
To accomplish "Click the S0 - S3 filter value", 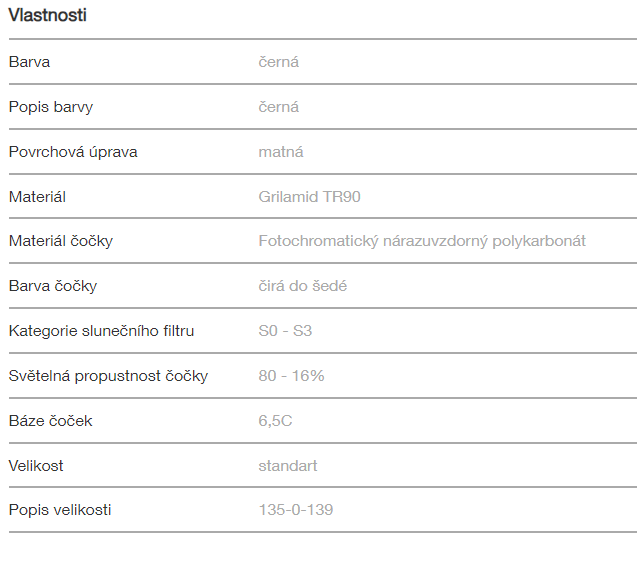I will pyautogui.click(x=285, y=331).
